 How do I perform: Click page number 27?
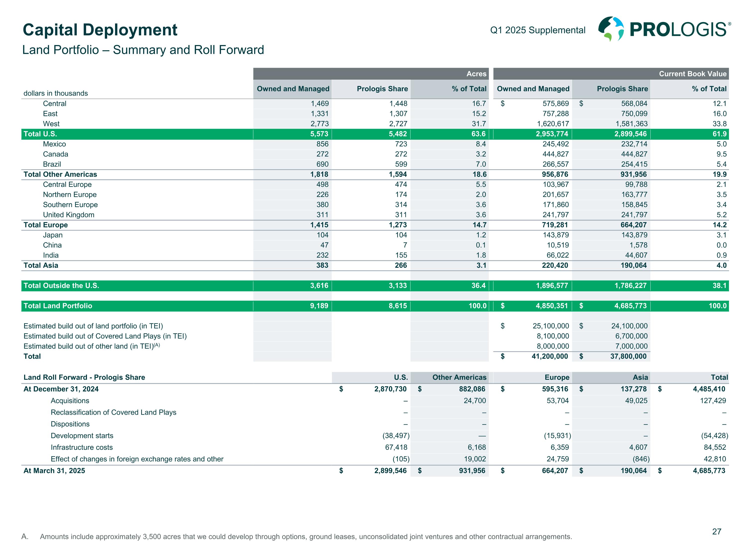(717, 532)
